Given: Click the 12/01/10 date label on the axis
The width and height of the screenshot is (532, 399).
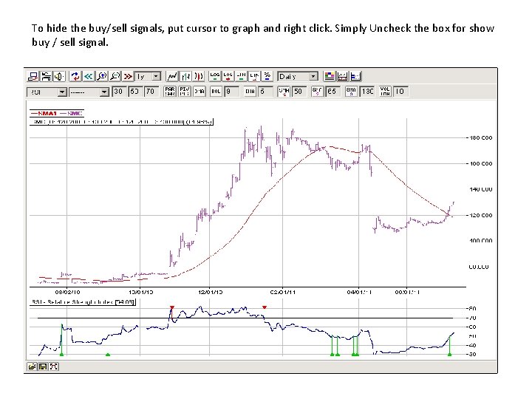Looking at the screenshot, I should click(x=211, y=292).
